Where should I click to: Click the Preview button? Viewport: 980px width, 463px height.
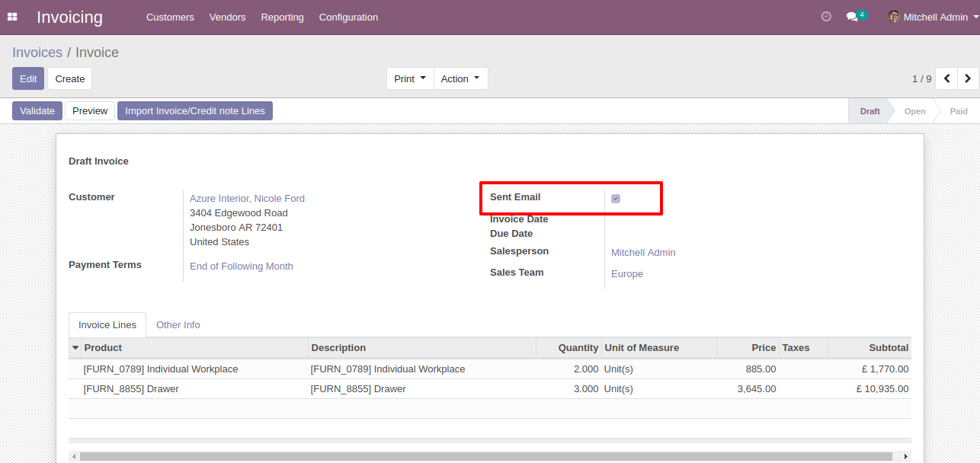[x=90, y=110]
